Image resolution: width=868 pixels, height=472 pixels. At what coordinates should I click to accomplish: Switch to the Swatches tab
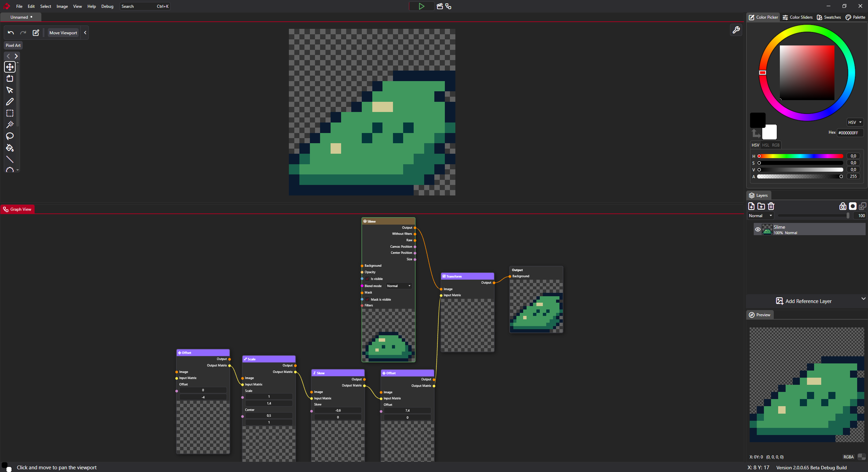pyautogui.click(x=829, y=17)
